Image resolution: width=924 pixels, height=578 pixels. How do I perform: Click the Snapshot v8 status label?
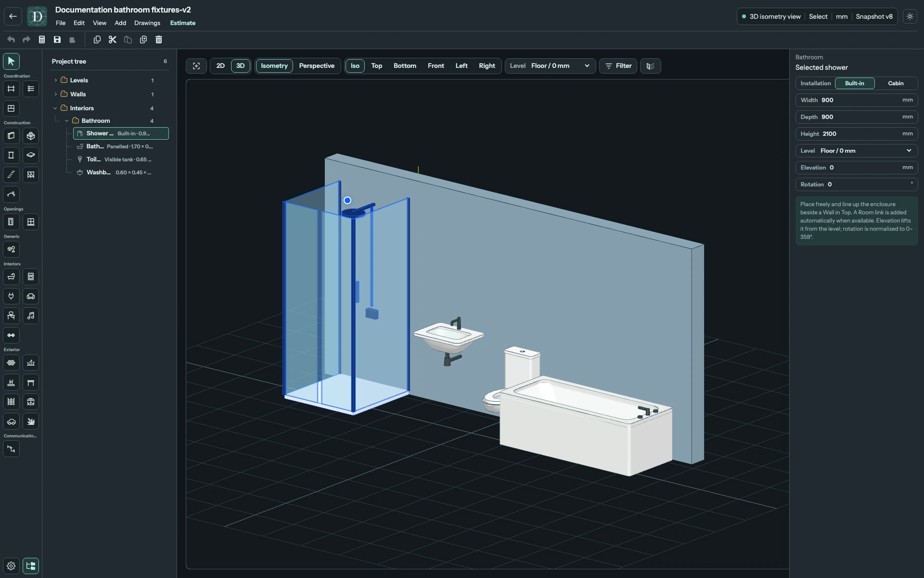point(874,16)
